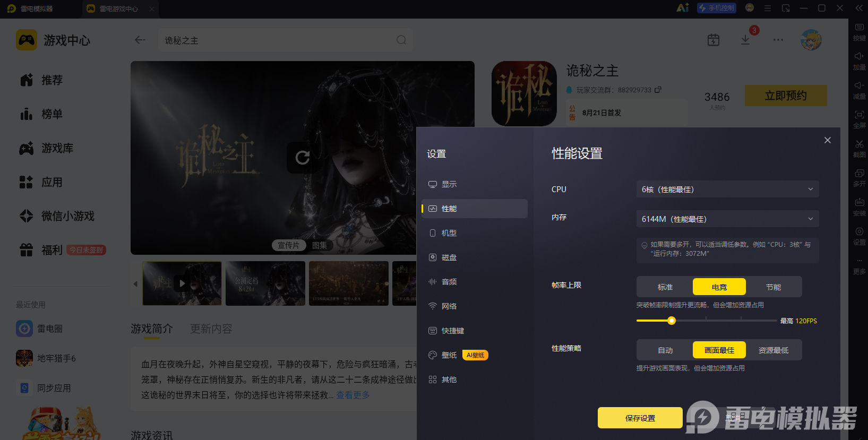868x440 pixels.
Task: Open the 按键 keymapping tool in right sidebar
Action: coord(859,32)
